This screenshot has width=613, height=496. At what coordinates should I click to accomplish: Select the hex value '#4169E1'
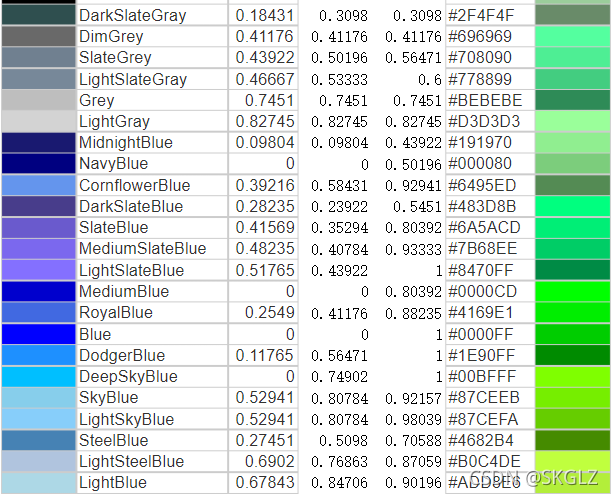coord(480,312)
